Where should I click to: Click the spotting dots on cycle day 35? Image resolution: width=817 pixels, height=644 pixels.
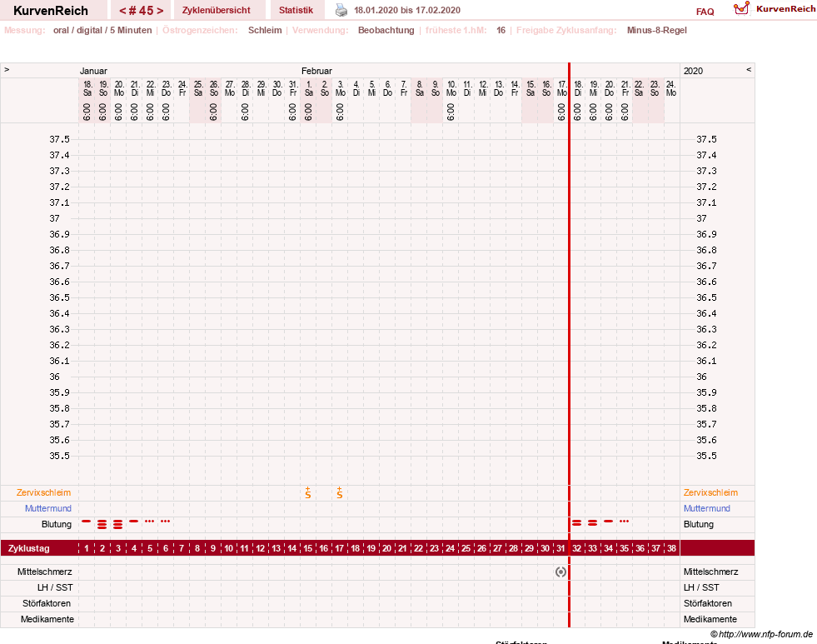(x=625, y=521)
